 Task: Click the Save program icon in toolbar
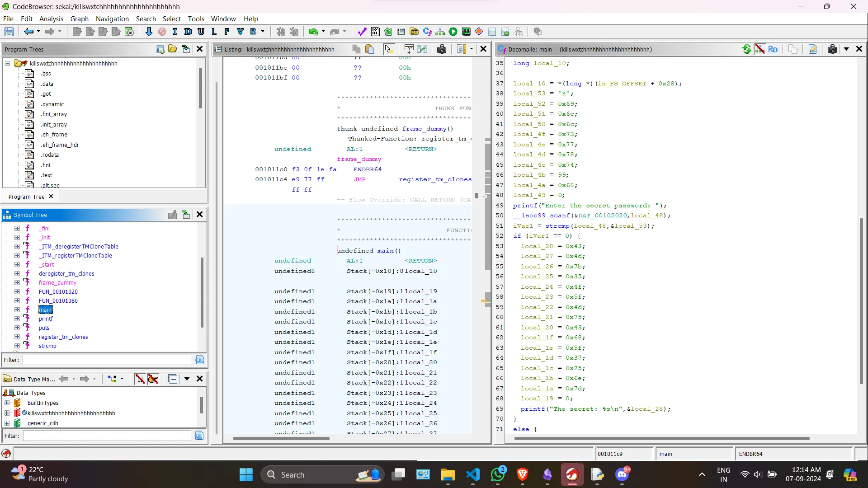click(x=9, y=32)
